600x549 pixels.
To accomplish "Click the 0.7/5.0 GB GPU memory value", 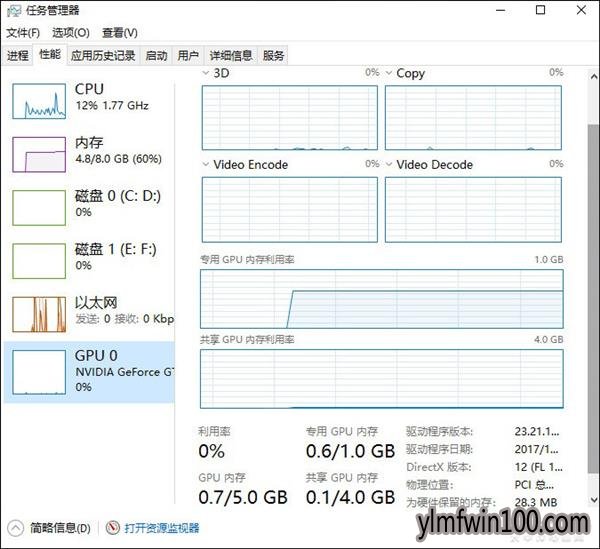I will click(243, 497).
